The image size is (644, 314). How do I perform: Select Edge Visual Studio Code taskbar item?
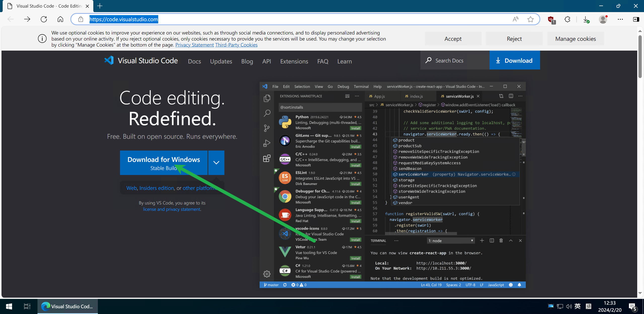[x=68, y=306]
